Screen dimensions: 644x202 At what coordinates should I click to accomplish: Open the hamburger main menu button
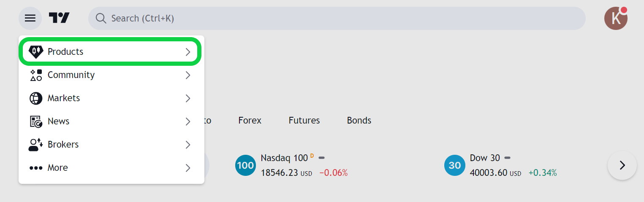(30, 18)
